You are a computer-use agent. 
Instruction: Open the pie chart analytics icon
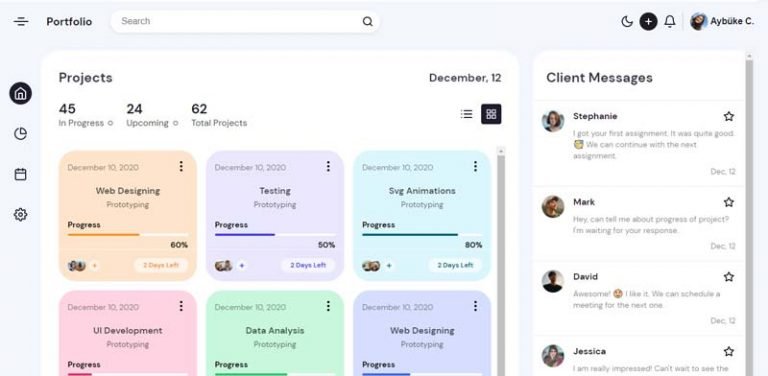[21, 134]
